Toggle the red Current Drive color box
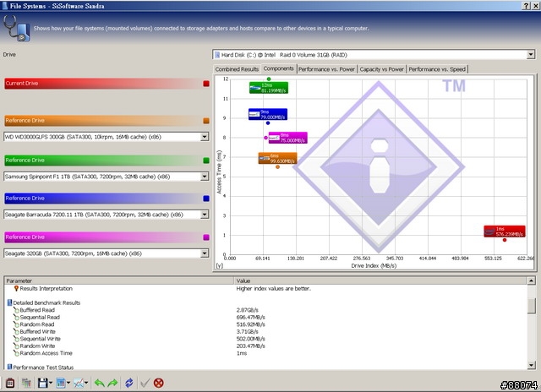 [x=205, y=84]
